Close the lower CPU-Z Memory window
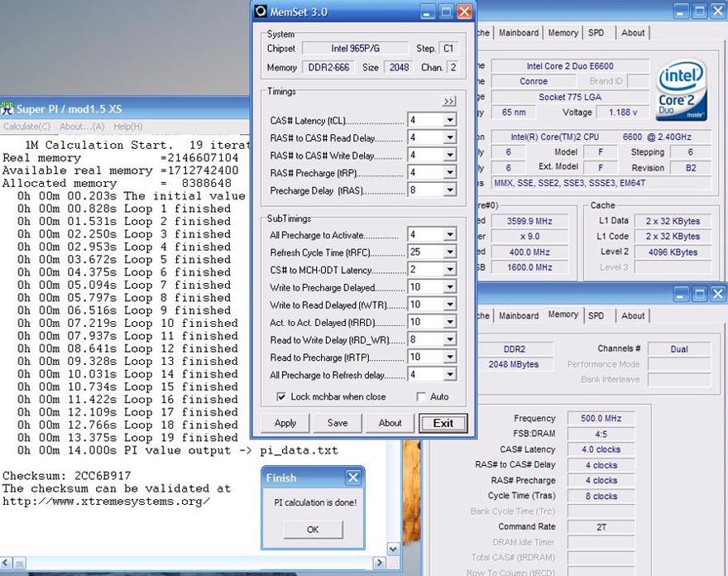728x576 pixels. tap(718, 294)
